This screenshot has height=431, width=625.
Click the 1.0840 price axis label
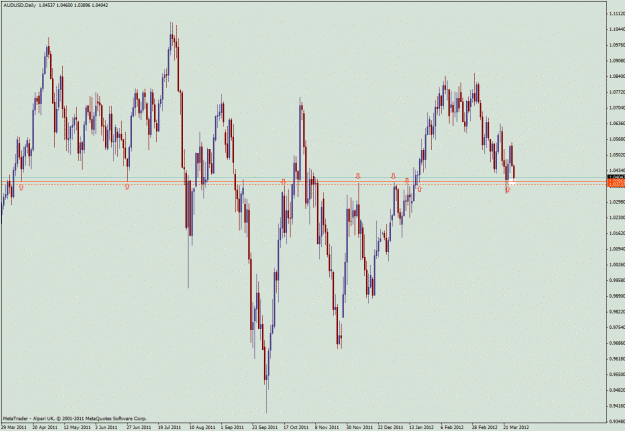click(x=617, y=76)
